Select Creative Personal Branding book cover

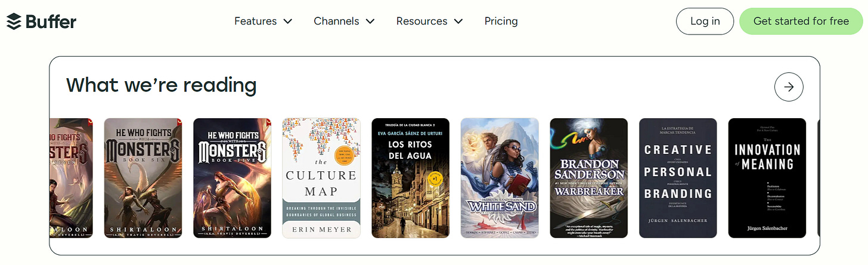[678, 178]
